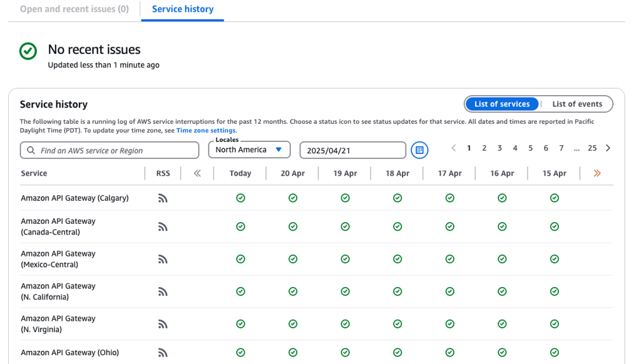
Task: Show later dates with orange double-right chevron
Action: point(597,173)
